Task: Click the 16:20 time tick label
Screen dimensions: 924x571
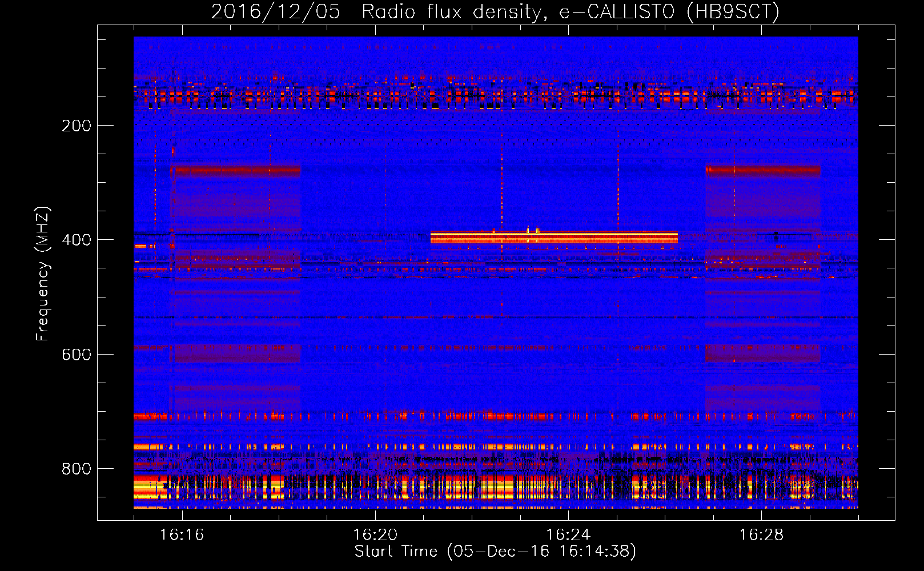Action: pyautogui.click(x=375, y=535)
